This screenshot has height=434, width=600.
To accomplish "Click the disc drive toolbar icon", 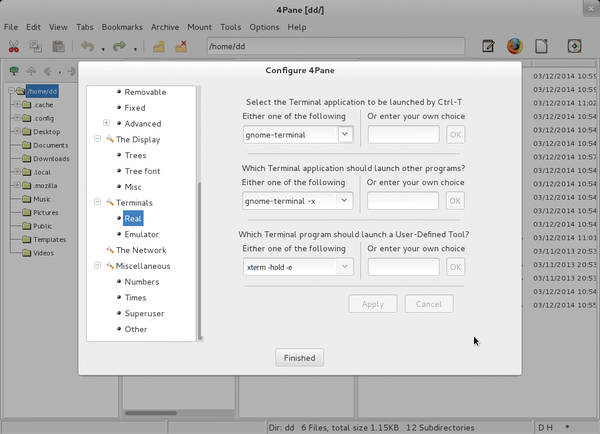I will click(574, 46).
